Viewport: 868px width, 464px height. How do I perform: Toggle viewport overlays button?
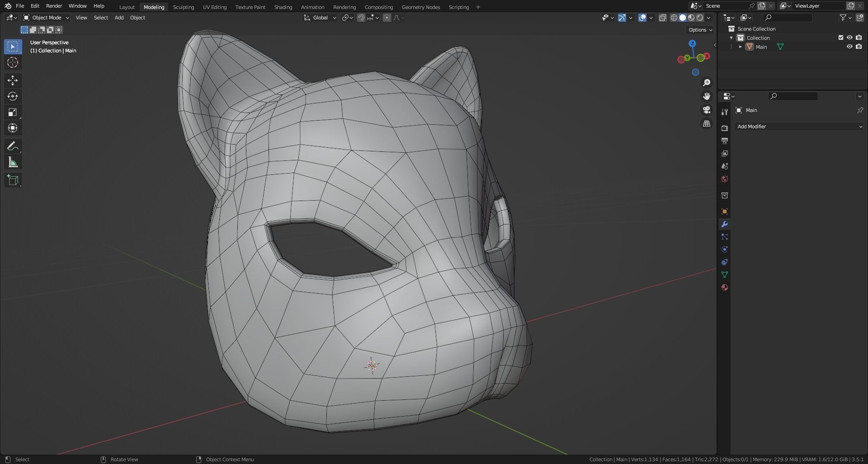642,18
